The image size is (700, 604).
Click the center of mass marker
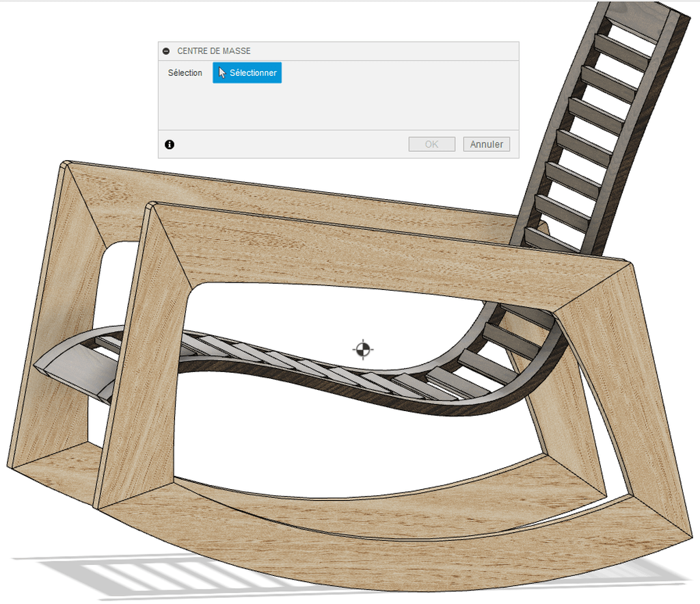[x=363, y=349]
